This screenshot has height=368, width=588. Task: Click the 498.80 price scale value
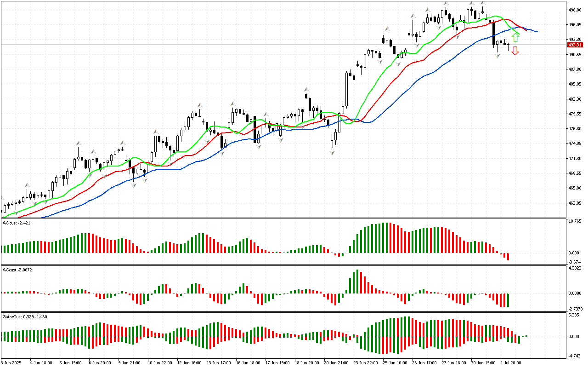575,9
